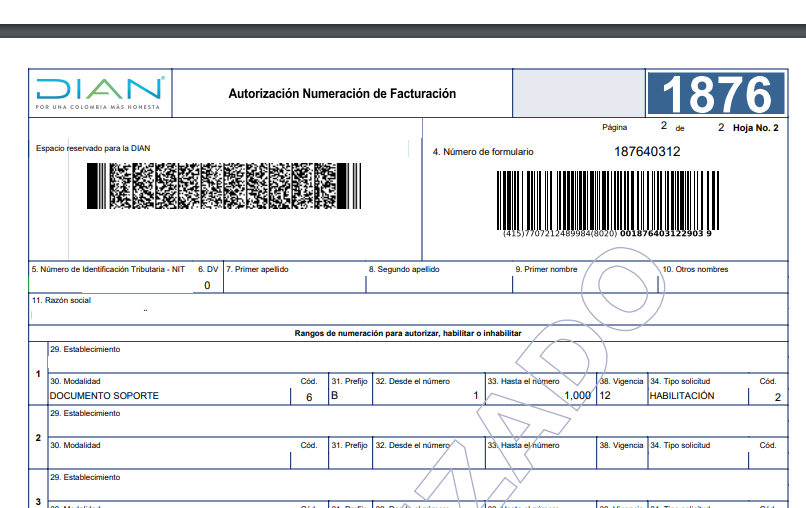Viewport: 806px width, 508px height.
Task: Click 32. Desde el número in row 2
Action: point(413,445)
